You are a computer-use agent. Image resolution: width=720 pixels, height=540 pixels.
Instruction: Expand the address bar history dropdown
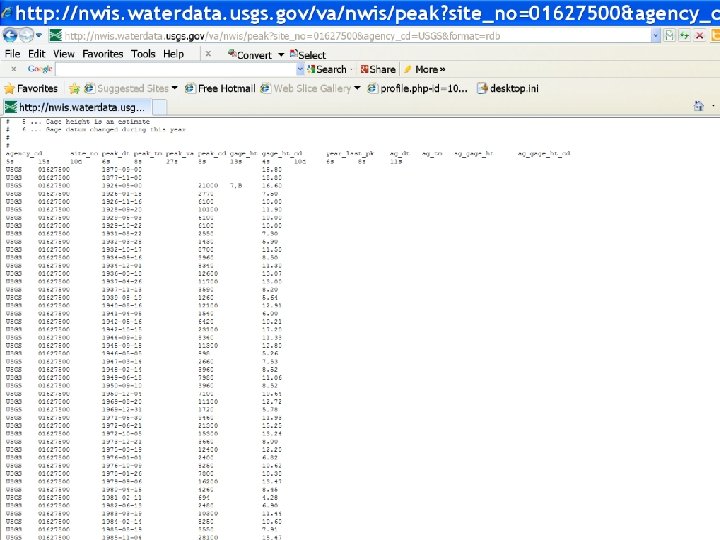(656, 36)
